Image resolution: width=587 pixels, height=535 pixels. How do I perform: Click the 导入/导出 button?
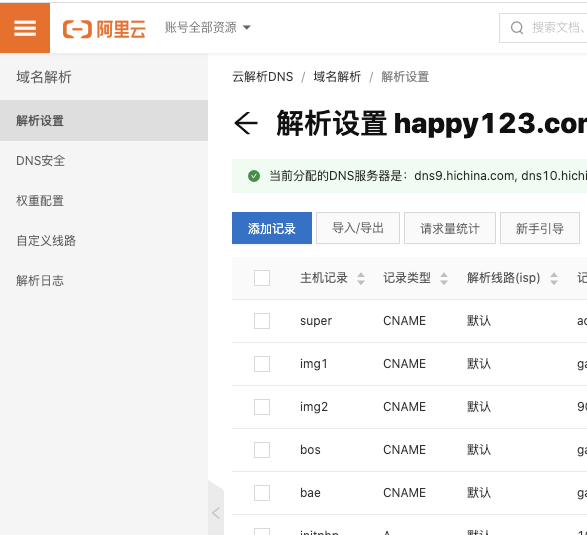pos(358,228)
